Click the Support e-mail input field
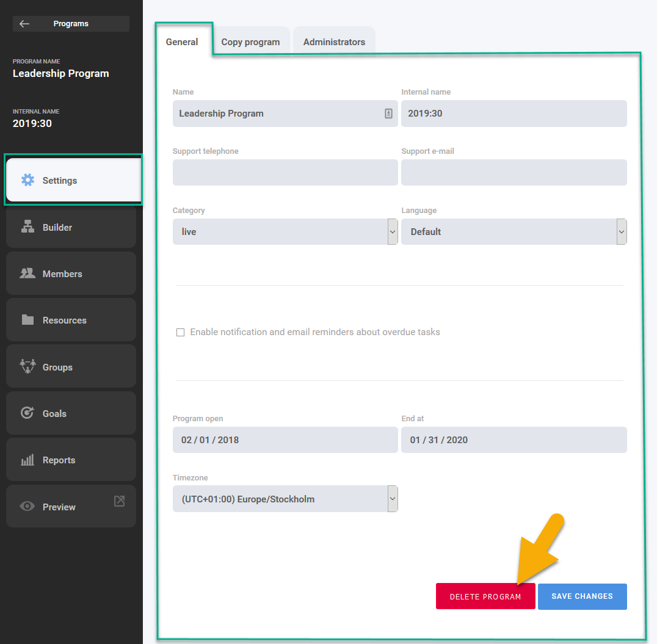 click(514, 173)
